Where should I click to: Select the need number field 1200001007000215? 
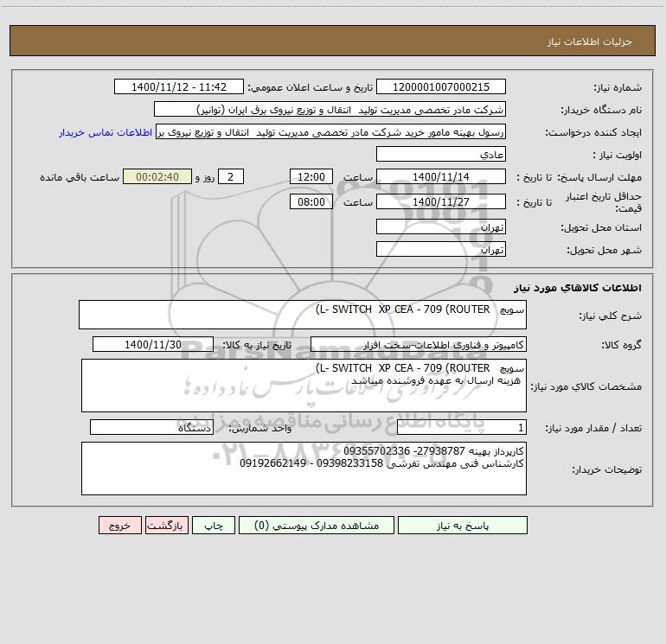(x=441, y=86)
